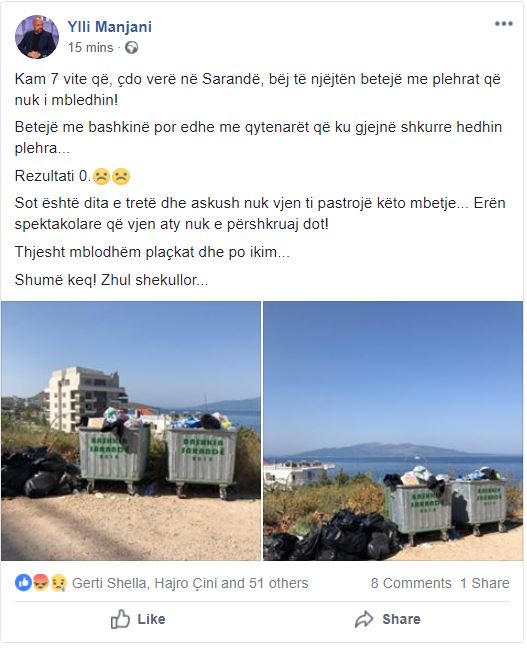Open the Ylli Manjani profile name link
This screenshot has height=649, width=527.
[x=110, y=27]
